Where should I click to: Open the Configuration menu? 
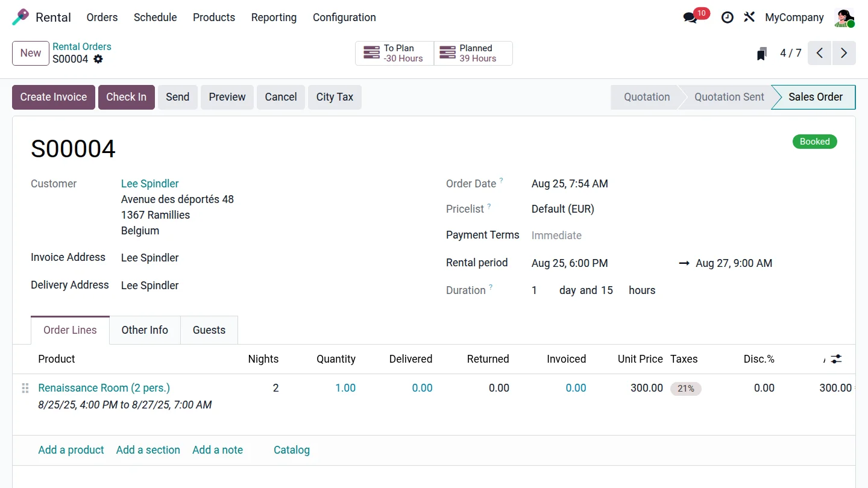tap(344, 17)
